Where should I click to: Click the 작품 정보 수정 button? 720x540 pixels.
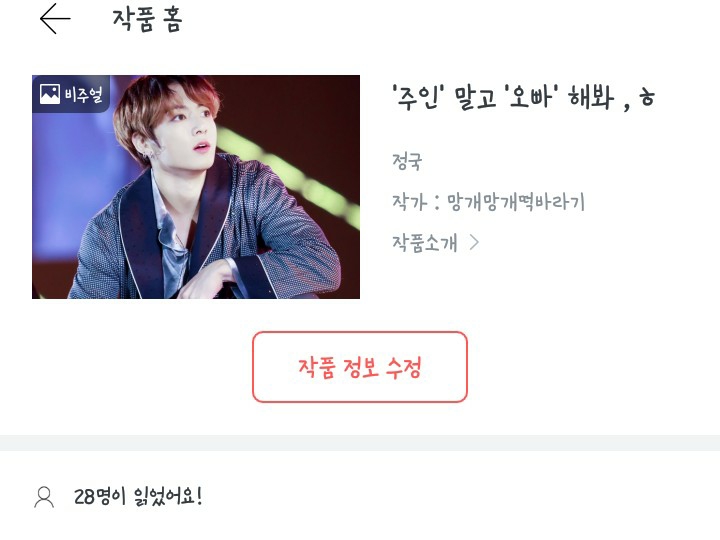point(360,367)
